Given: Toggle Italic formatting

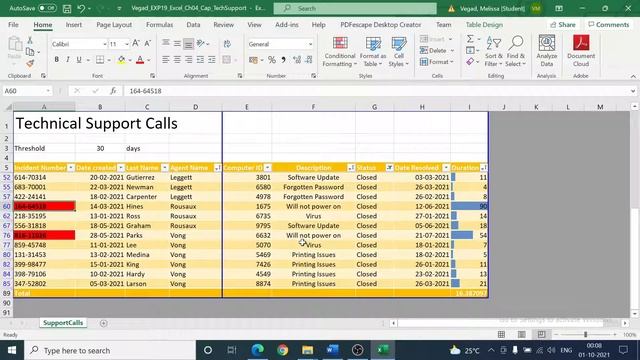Looking at the screenshot, I should tap(68, 60).
